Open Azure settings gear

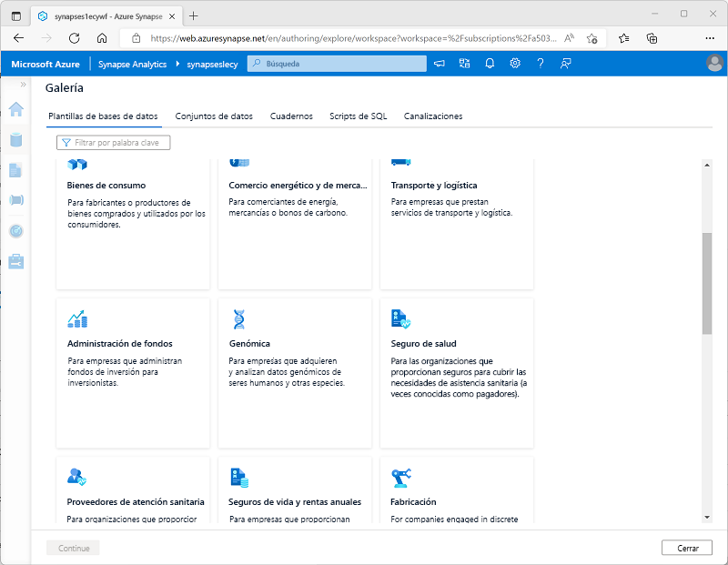click(x=515, y=64)
